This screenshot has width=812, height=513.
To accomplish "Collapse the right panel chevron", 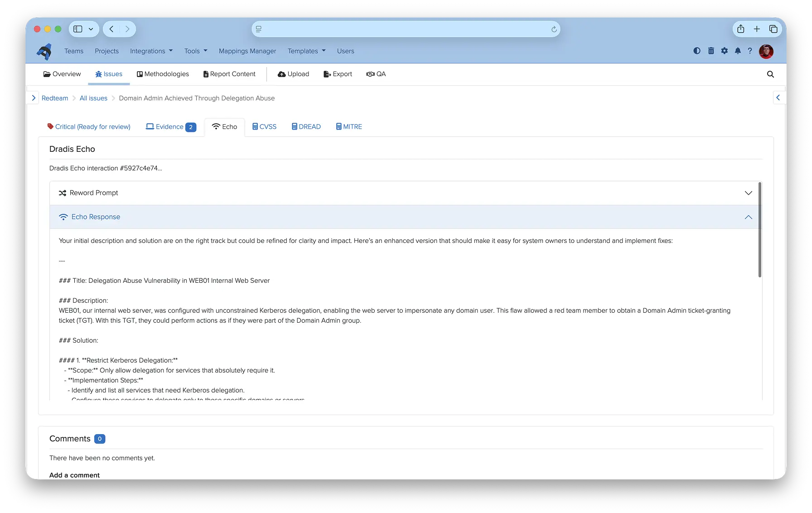I will click(778, 97).
